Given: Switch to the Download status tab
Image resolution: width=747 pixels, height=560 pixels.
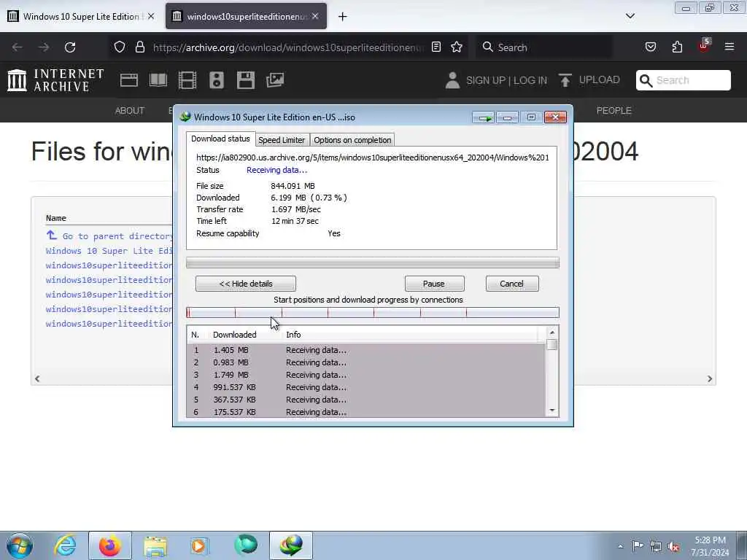Looking at the screenshot, I should click(x=220, y=139).
